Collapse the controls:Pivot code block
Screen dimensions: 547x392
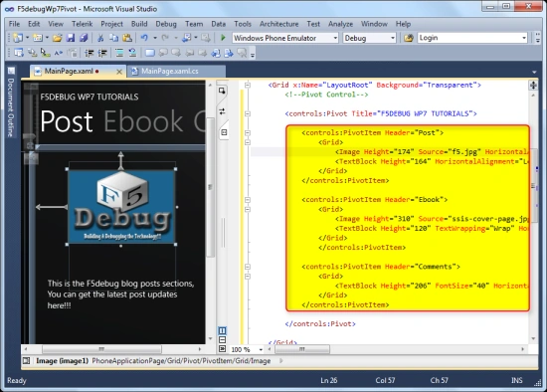pos(248,113)
